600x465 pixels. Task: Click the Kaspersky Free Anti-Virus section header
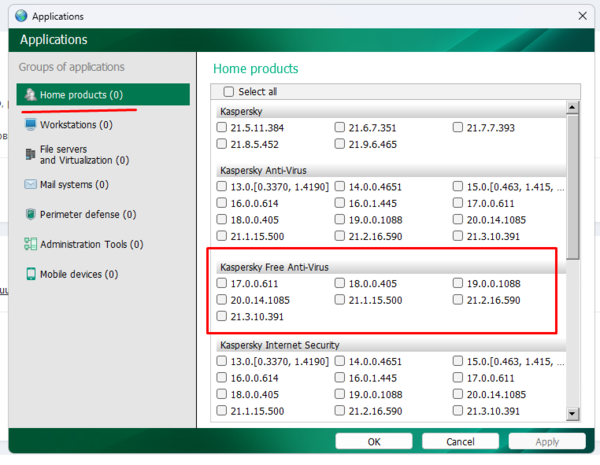(x=391, y=267)
